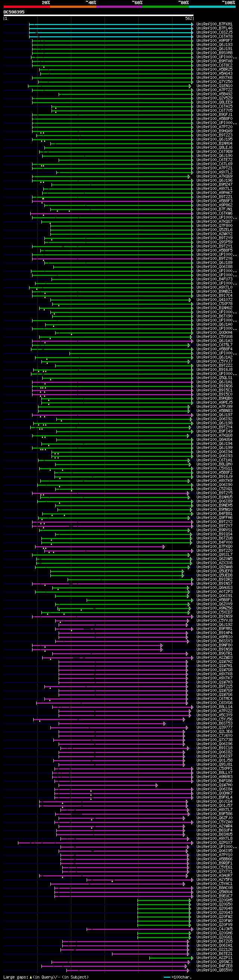
Task: Select hit label UniRef100_B9FMM1
Action: tap(214, 629)
